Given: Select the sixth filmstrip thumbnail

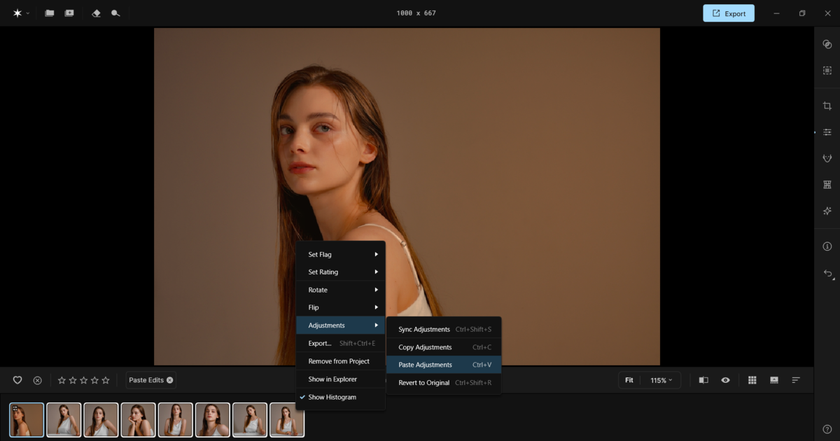Looking at the screenshot, I should click(213, 420).
